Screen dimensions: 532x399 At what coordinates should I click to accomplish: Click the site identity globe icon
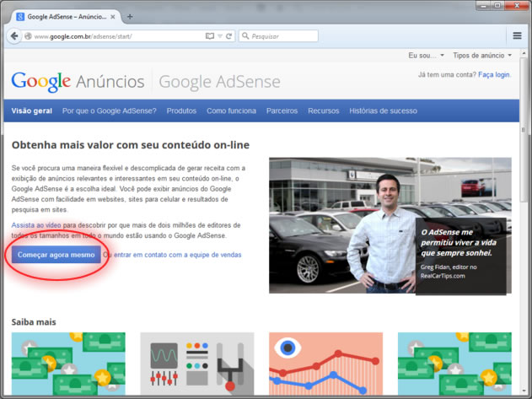(28, 36)
